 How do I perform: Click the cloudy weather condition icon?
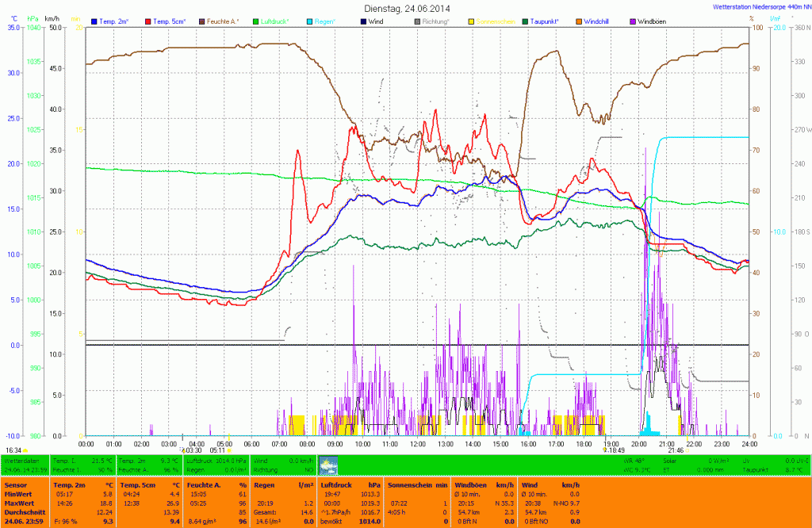click(x=327, y=465)
